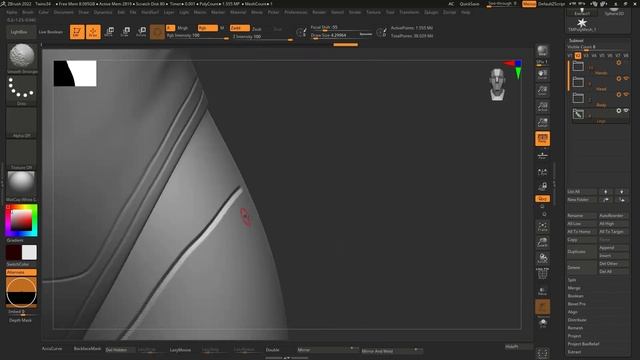Select the Rotate transform icon

click(x=141, y=32)
